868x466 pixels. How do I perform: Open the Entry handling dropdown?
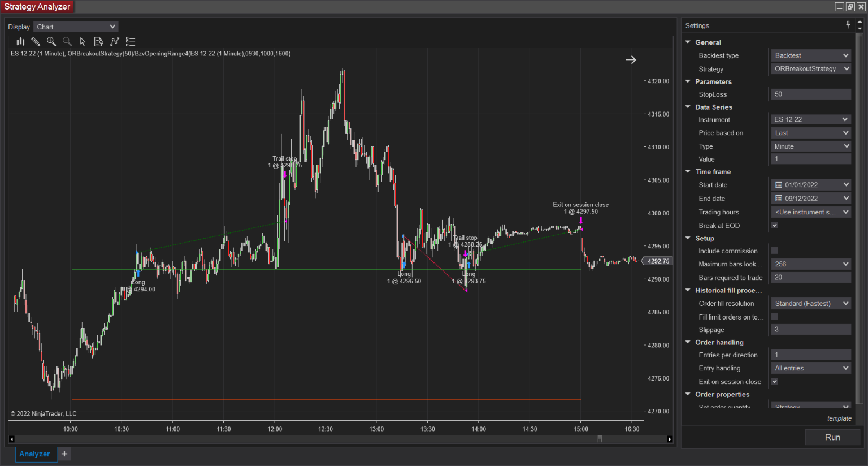pos(811,368)
